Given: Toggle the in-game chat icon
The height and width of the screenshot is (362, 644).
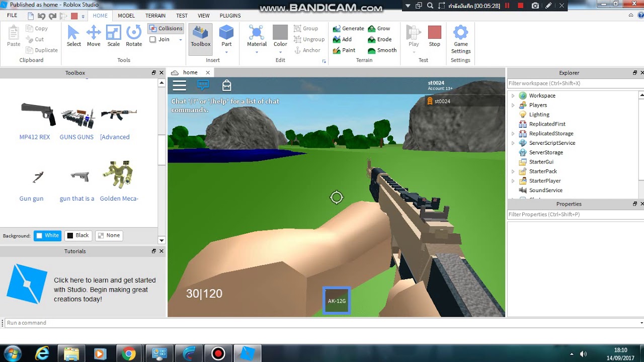Looking at the screenshot, I should (x=203, y=85).
